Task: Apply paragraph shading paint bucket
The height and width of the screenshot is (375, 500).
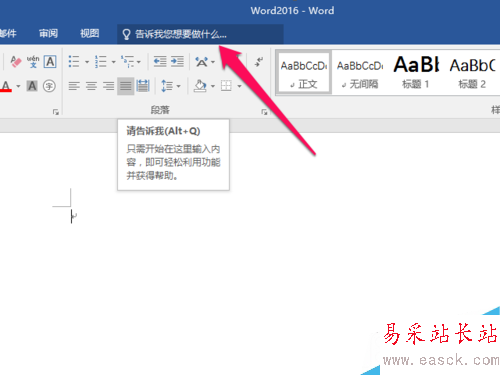Action: 200,86
